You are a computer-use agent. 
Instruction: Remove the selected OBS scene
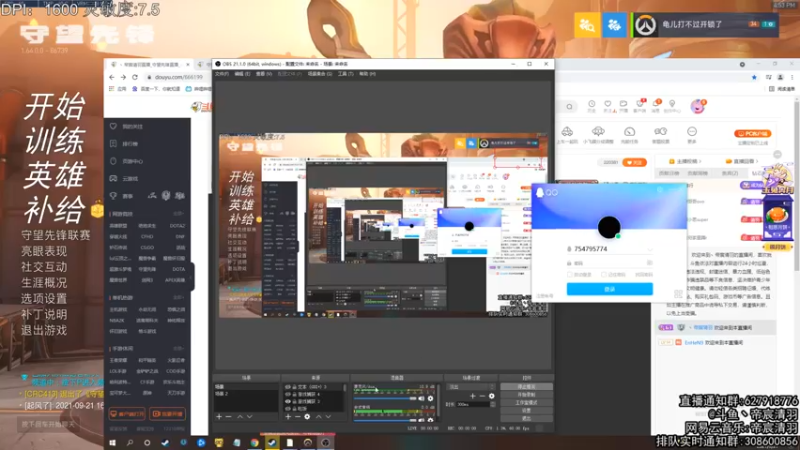[x=228, y=417]
